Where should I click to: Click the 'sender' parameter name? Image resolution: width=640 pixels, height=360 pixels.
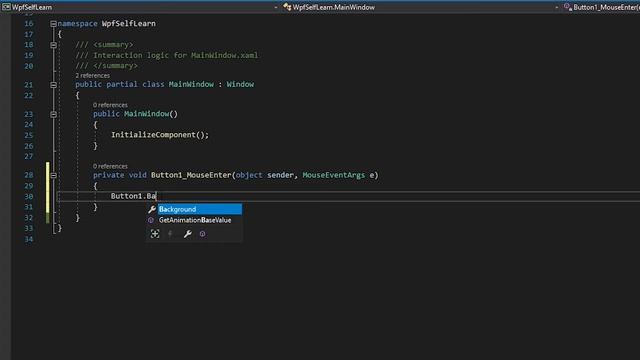(280, 175)
